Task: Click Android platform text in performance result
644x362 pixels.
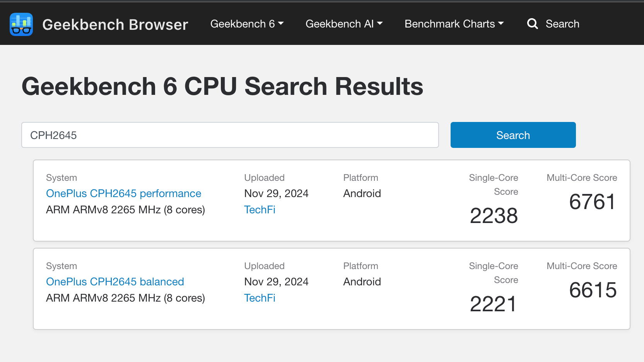Action: tap(362, 193)
